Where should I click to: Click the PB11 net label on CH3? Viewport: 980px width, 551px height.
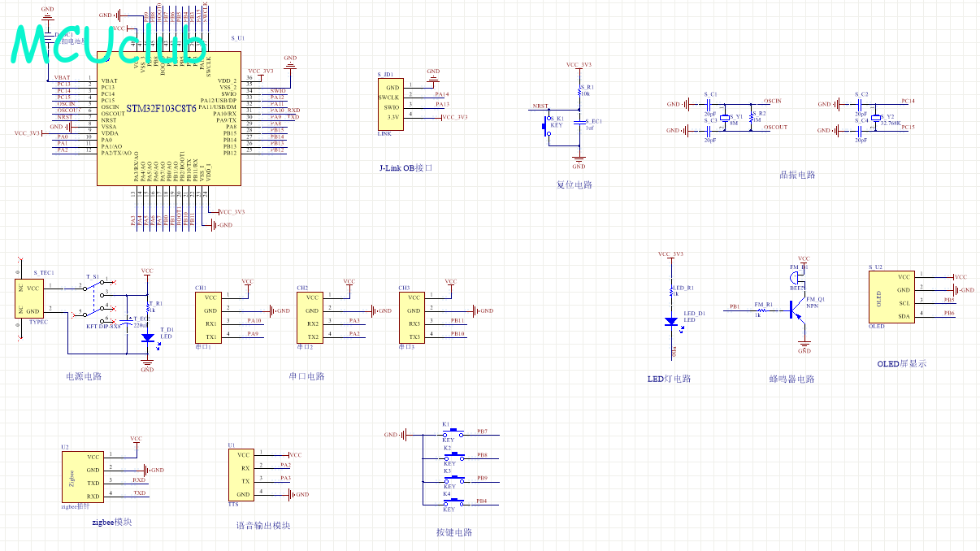(x=458, y=320)
